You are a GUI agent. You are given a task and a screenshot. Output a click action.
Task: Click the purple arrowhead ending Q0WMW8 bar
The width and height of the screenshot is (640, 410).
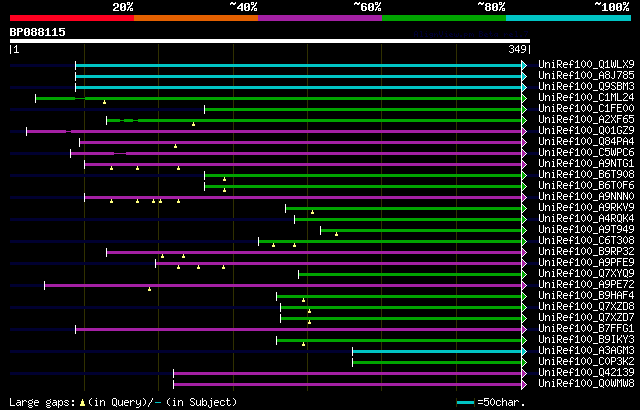click(x=524, y=385)
